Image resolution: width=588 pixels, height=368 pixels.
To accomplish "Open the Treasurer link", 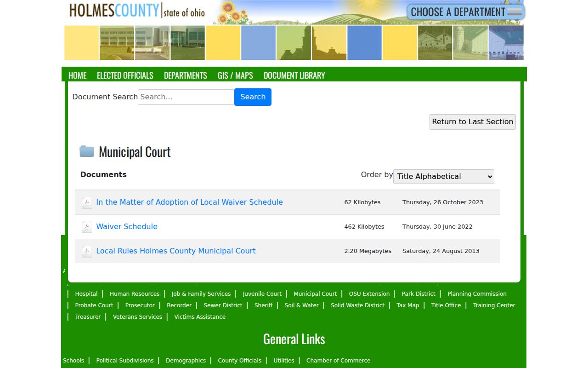I will 88,317.
